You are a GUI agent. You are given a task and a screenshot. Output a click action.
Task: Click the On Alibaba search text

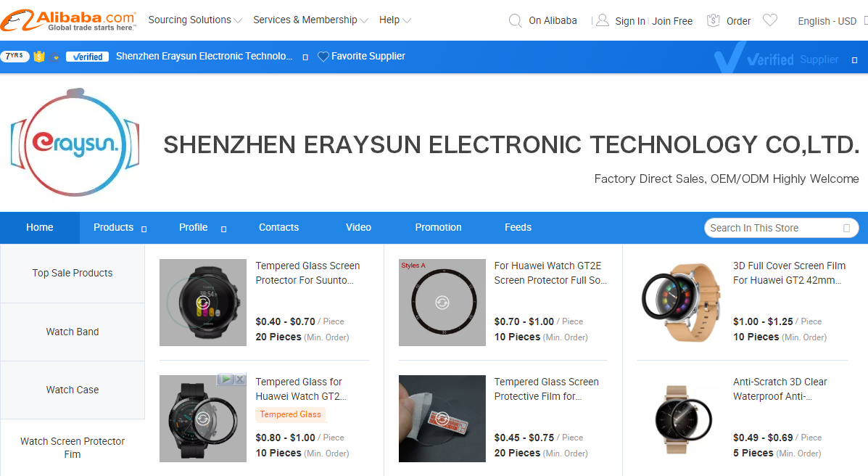click(x=553, y=20)
